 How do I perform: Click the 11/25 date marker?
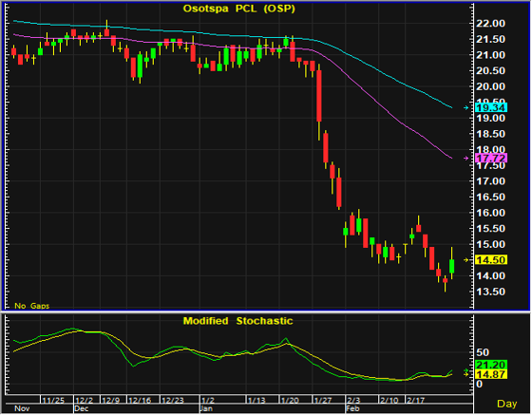[53, 401]
